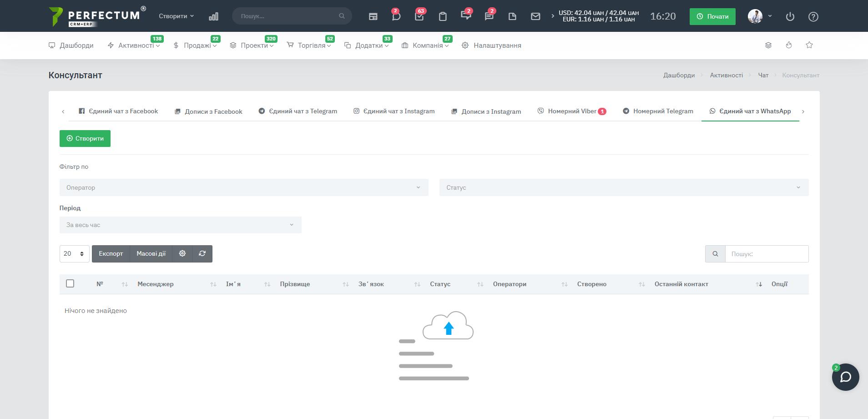Click the green Створити button
The width and height of the screenshot is (868, 419).
tap(85, 138)
